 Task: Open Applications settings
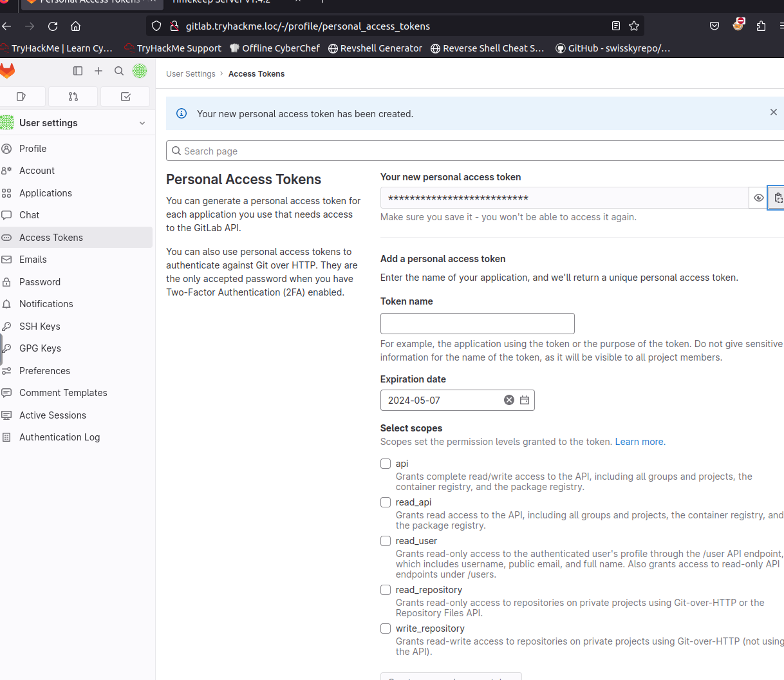(76, 193)
